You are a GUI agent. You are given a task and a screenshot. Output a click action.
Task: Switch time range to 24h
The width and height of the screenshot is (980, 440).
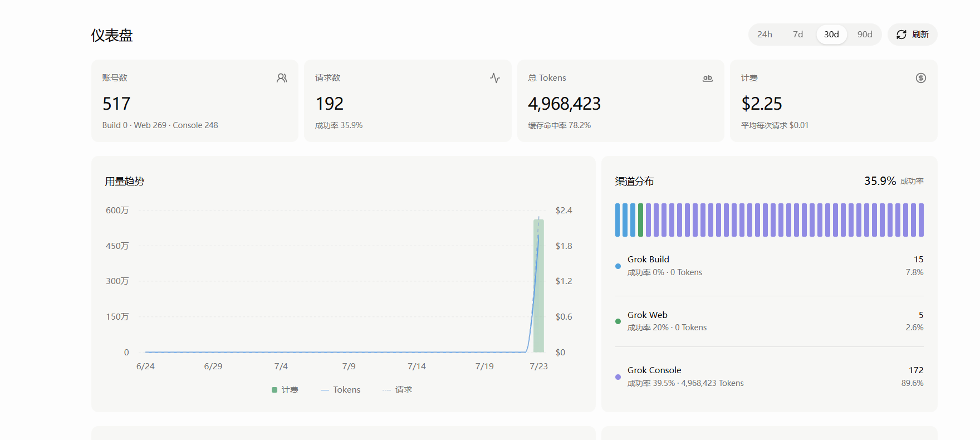(765, 35)
